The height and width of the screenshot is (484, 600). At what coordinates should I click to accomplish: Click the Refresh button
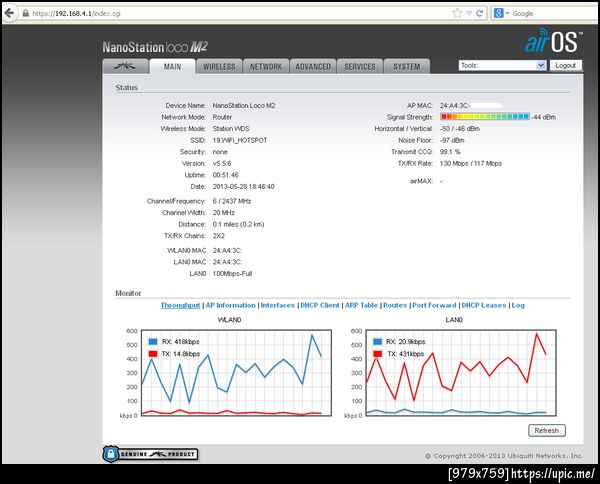[547, 430]
